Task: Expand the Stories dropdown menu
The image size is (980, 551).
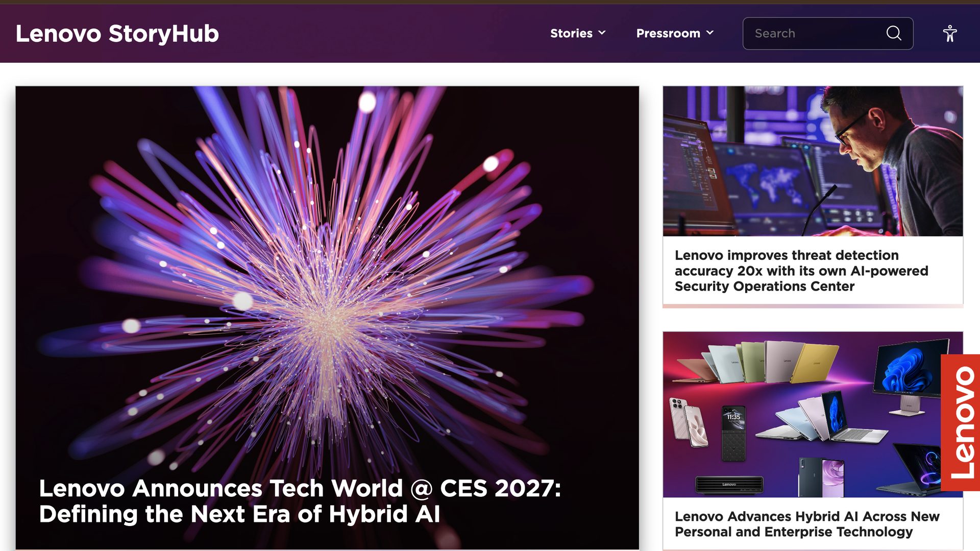Action: tap(578, 33)
